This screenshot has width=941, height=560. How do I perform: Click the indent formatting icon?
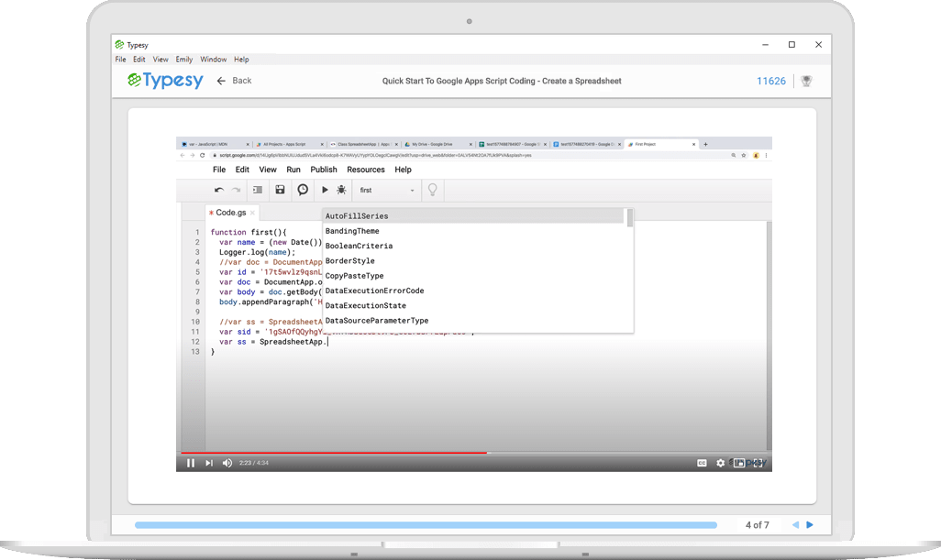(258, 190)
